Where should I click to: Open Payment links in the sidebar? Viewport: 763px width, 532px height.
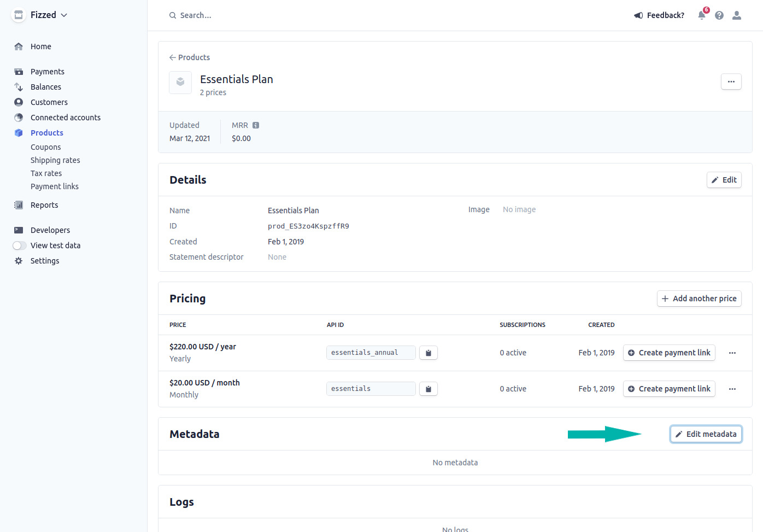55,186
